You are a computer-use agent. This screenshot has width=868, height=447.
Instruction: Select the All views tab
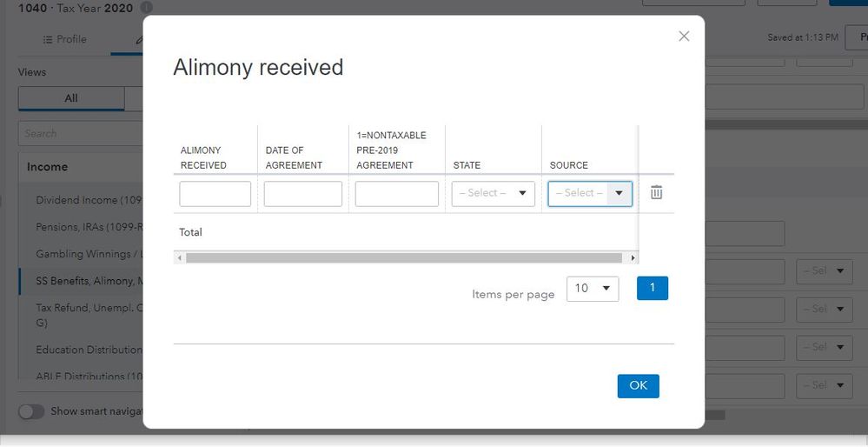[71, 98]
